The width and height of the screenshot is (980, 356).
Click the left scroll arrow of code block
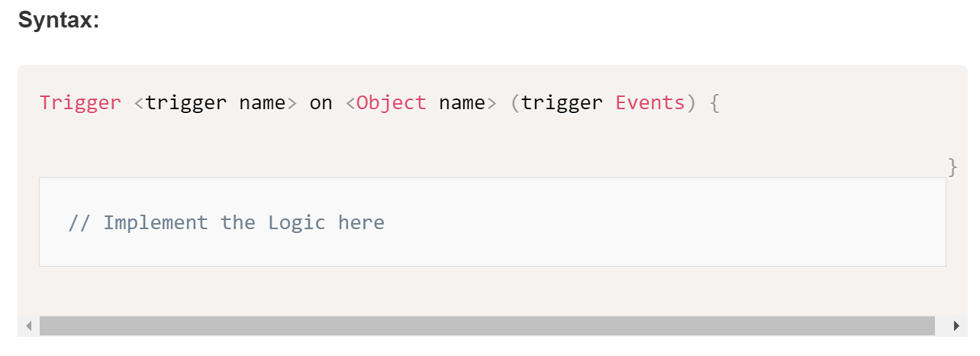coord(28,326)
